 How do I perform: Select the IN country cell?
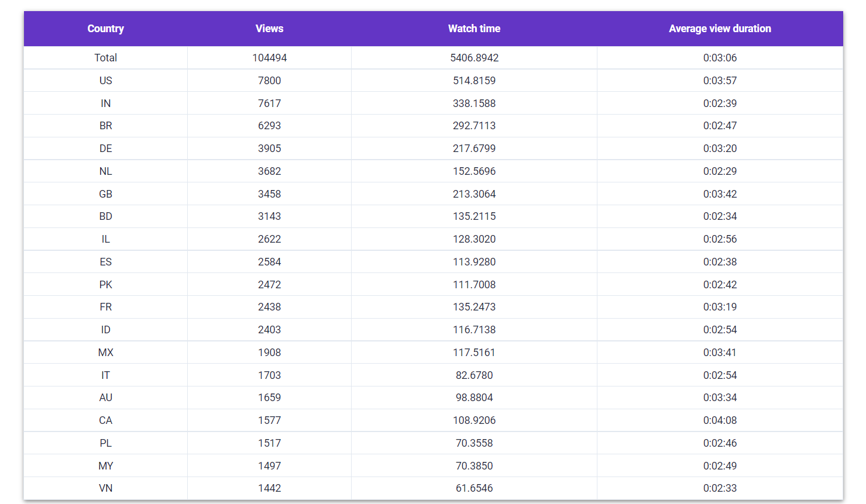105,103
